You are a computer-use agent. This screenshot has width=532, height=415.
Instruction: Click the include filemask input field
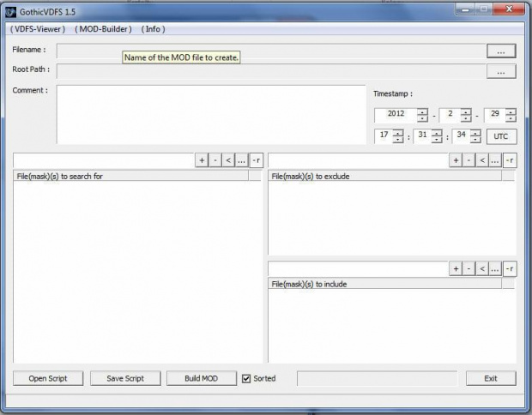coord(359,269)
